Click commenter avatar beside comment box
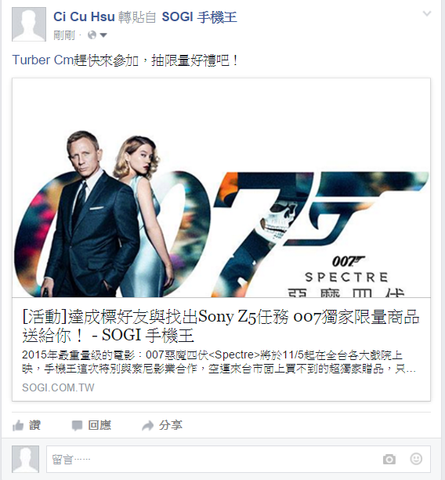This screenshot has width=445, height=480. click(26, 459)
